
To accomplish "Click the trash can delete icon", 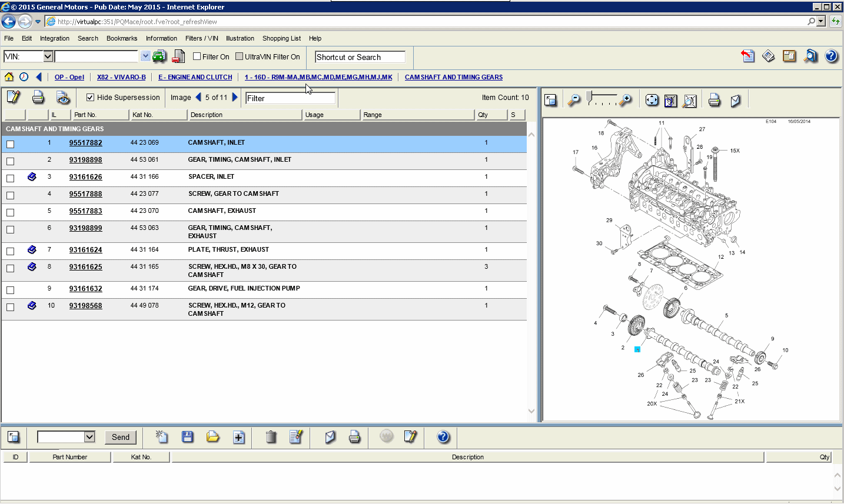I will point(271,437).
